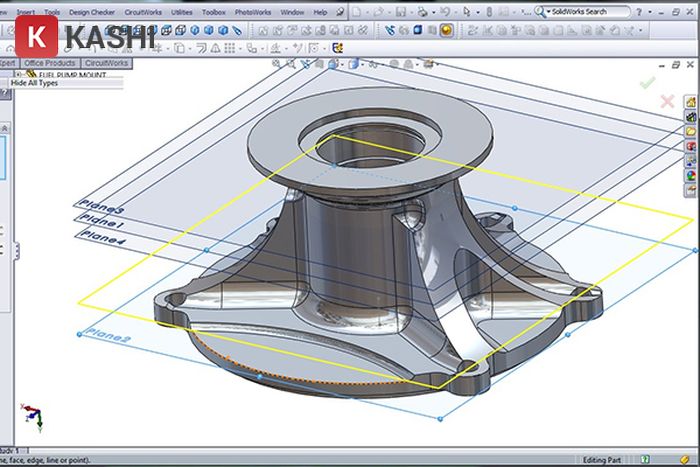Select the Plane3 label
The height and width of the screenshot is (467, 700).
tap(101, 207)
